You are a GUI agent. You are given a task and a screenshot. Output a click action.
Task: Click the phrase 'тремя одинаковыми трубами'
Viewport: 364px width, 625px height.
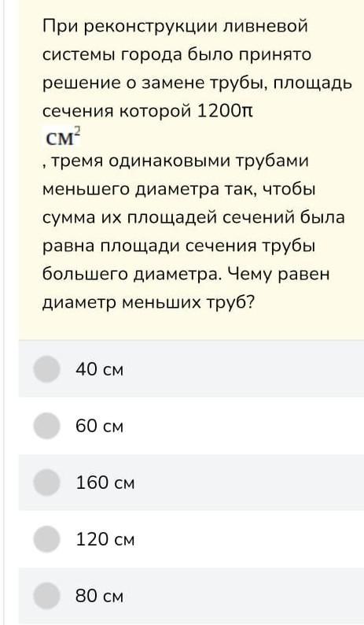(179, 161)
